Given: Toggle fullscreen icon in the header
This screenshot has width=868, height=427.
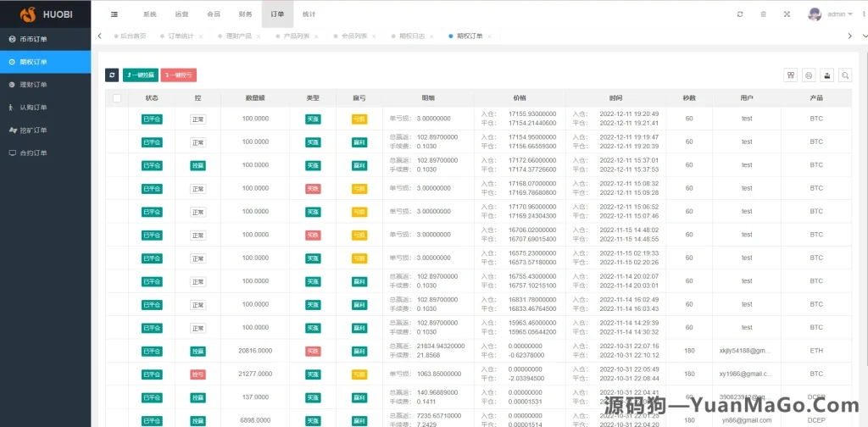Looking at the screenshot, I should pyautogui.click(x=787, y=14).
